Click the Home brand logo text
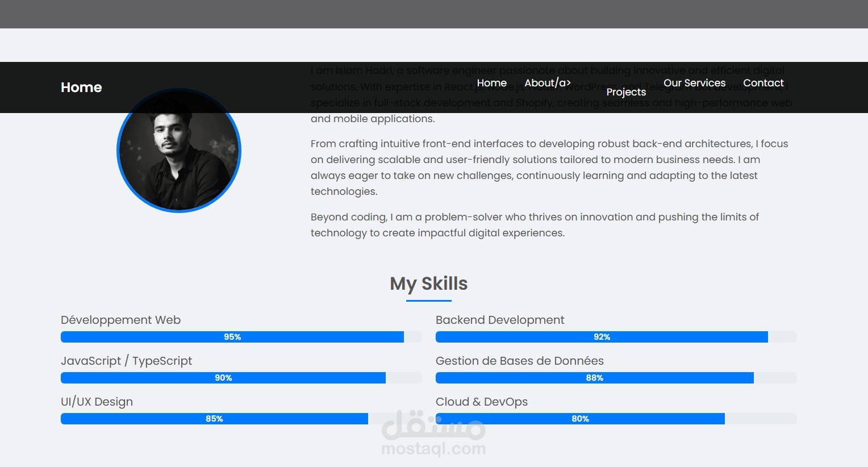Screen dimensions: 868x467 (x=81, y=87)
